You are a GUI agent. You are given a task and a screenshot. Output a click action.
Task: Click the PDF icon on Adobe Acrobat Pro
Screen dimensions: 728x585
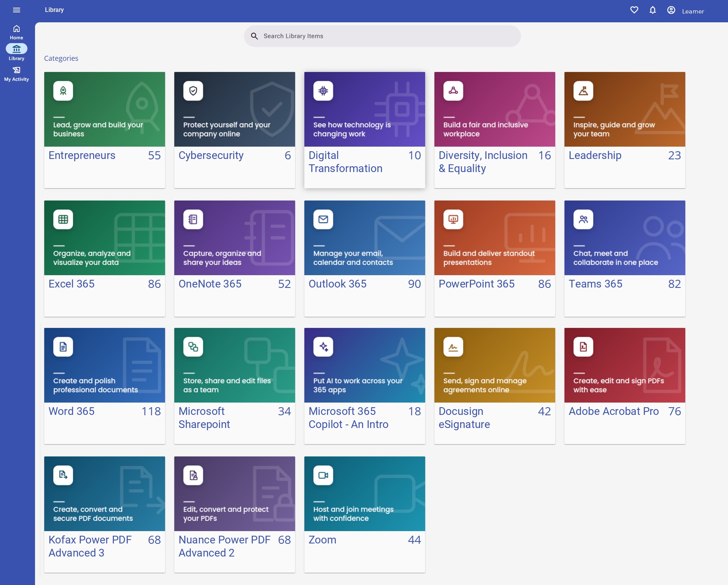[x=583, y=347]
